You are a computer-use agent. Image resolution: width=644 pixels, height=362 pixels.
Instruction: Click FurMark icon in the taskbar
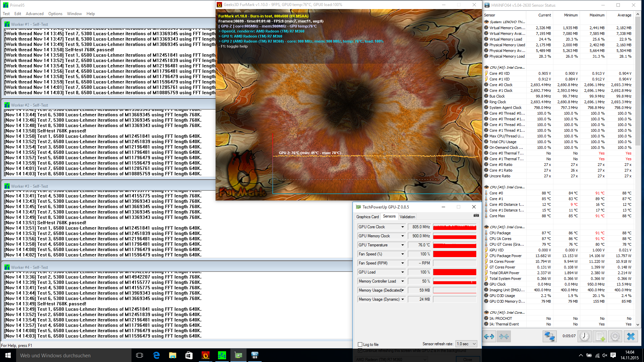(205, 355)
